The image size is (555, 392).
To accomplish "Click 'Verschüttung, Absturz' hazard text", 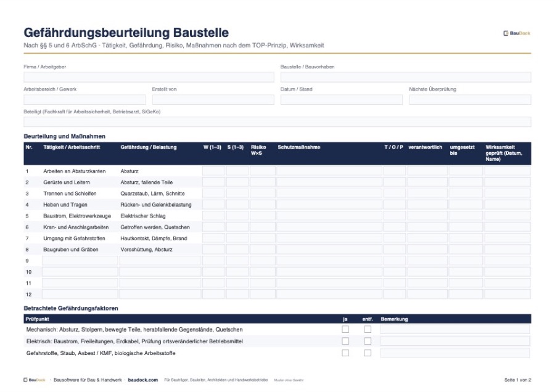I will 147,250.
